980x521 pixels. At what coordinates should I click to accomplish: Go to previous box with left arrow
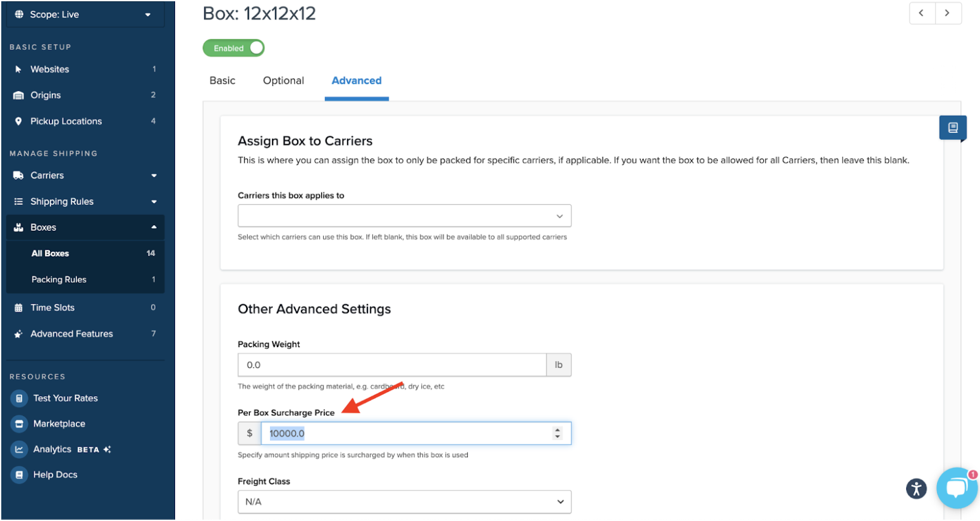[921, 13]
